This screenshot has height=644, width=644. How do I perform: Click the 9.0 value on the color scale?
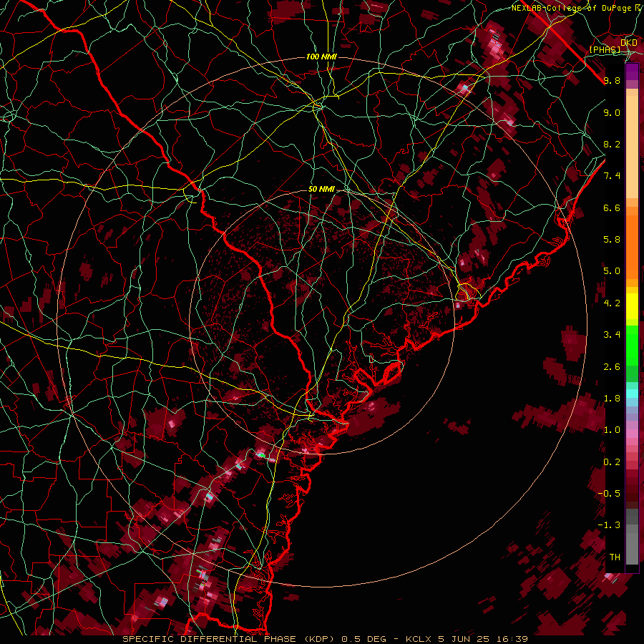612,112
